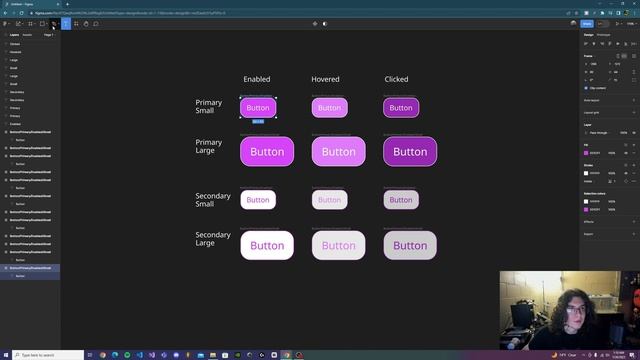
Task: Click the Align horizontal centers icon
Action: (x=594, y=44)
